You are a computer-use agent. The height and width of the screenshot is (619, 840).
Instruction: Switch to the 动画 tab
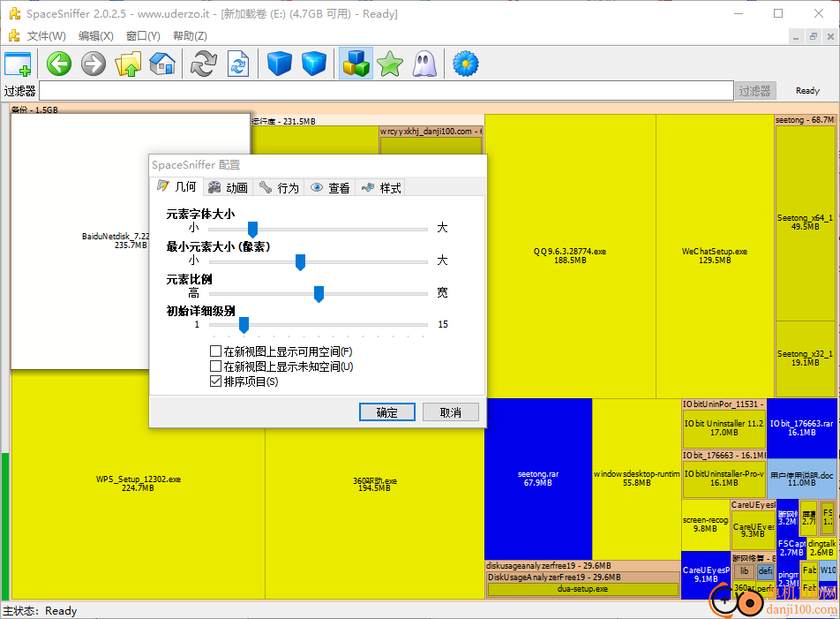coord(229,187)
